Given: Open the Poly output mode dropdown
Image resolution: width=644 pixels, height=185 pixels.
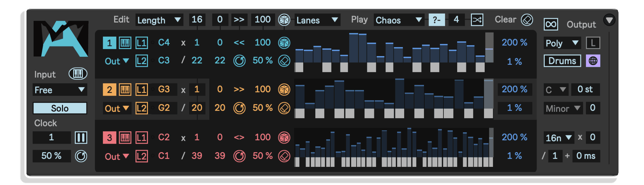Looking at the screenshot, I should pos(562,43).
